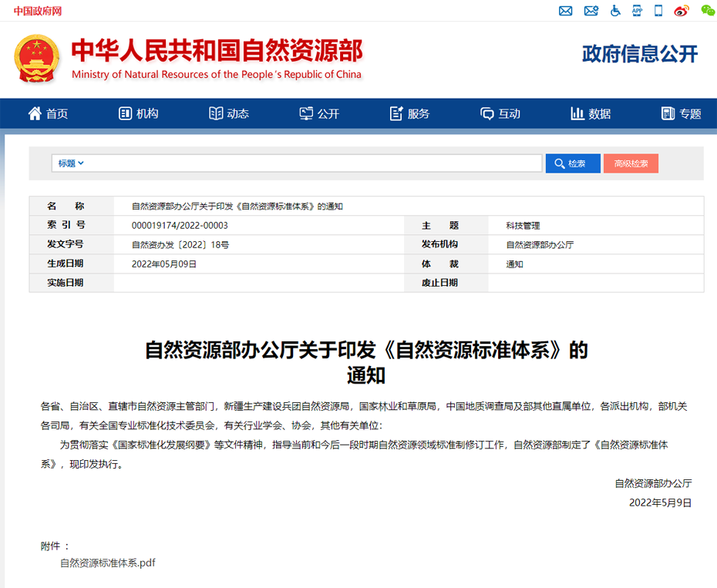Click the APP download icon

[x=637, y=11]
